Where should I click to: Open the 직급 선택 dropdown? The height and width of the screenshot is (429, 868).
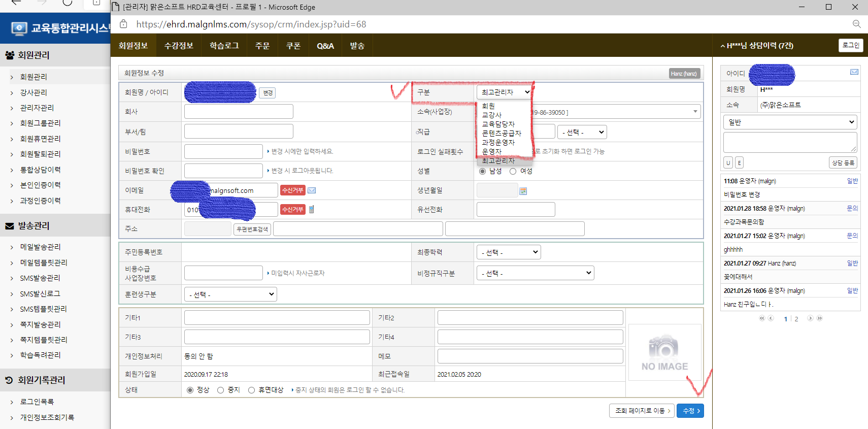click(582, 132)
